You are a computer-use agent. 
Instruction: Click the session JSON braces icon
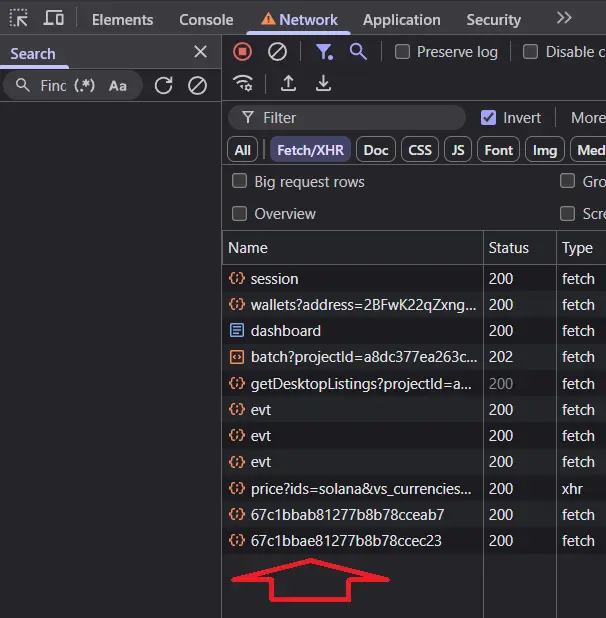(237, 278)
